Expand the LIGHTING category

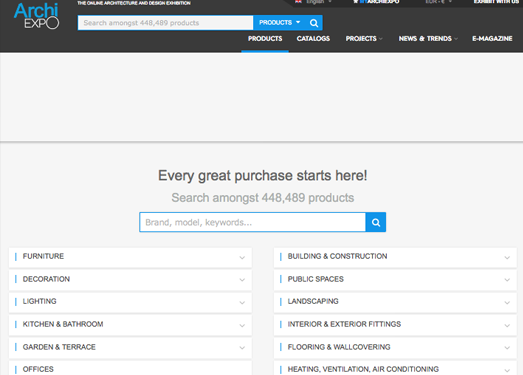pyautogui.click(x=130, y=302)
